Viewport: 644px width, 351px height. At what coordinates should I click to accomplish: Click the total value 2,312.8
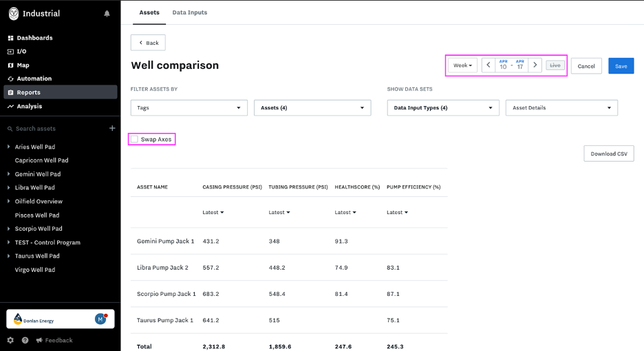coord(213,346)
